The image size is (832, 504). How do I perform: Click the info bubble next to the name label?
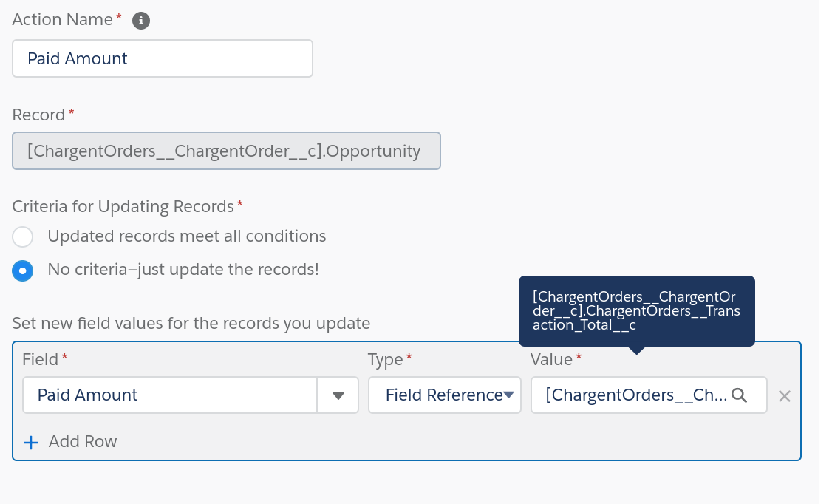click(x=140, y=21)
